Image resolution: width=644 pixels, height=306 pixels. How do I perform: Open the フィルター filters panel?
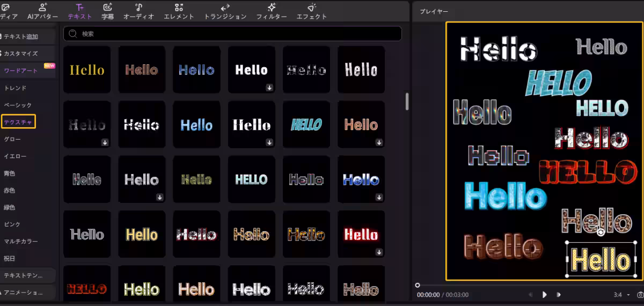(272, 11)
